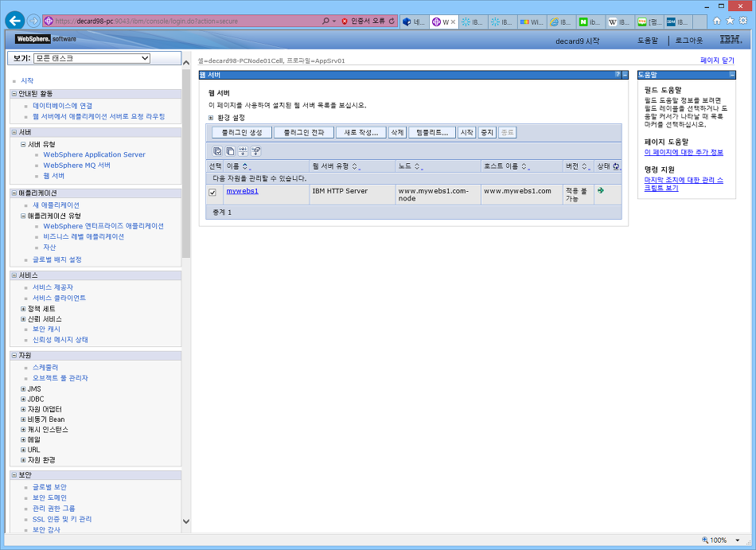Viewport: 756px width, 550px height.
Task: Expand the 자원 어댑터 tree node
Action: 23,409
